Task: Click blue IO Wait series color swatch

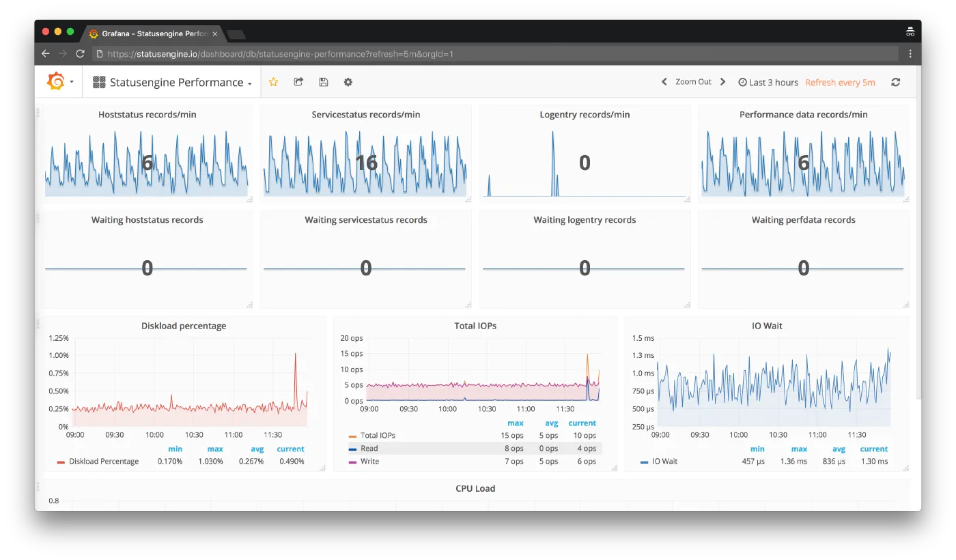Action: click(x=645, y=462)
